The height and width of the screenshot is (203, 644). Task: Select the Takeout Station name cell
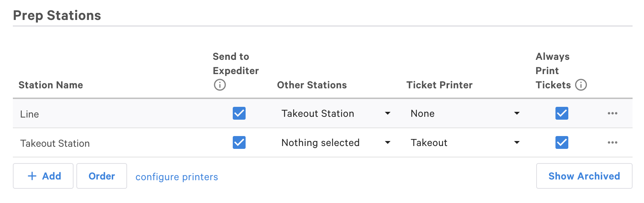pyautogui.click(x=55, y=144)
